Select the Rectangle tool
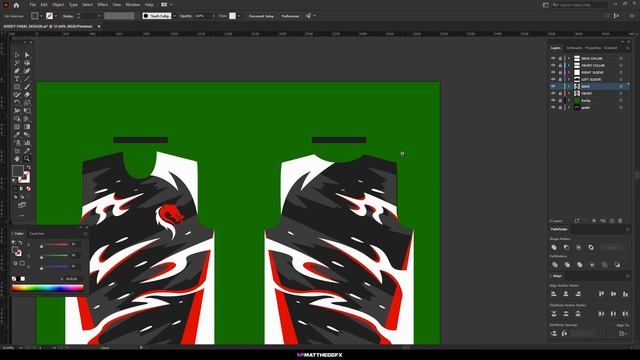This screenshot has width=640, height=360. click(x=17, y=87)
